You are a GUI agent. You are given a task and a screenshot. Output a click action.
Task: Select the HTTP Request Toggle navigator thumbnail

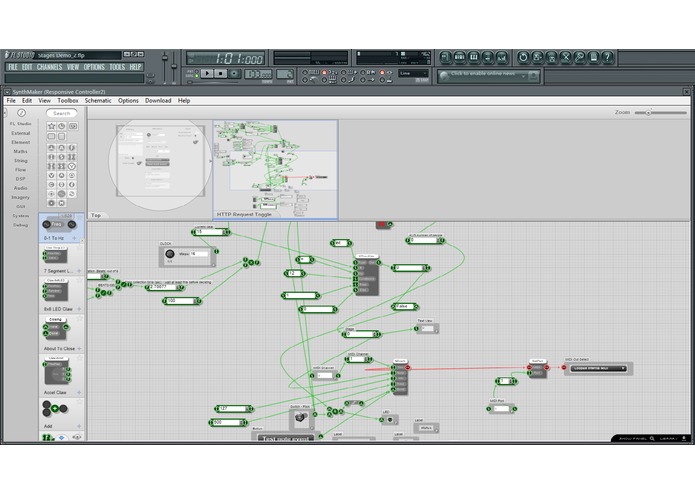(275, 170)
